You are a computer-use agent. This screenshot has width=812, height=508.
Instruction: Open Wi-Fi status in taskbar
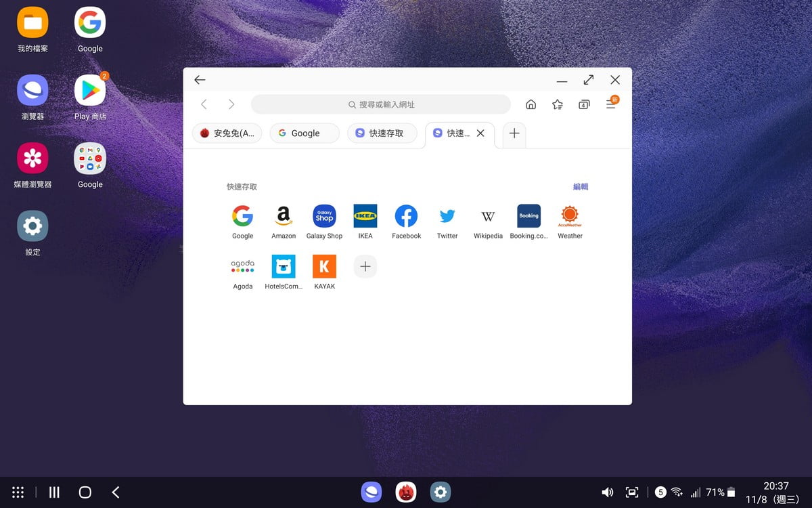677,492
